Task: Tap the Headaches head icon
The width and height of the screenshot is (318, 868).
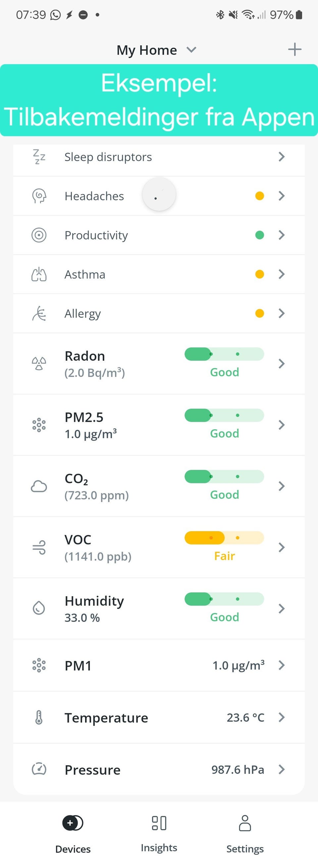Action: pyautogui.click(x=39, y=196)
